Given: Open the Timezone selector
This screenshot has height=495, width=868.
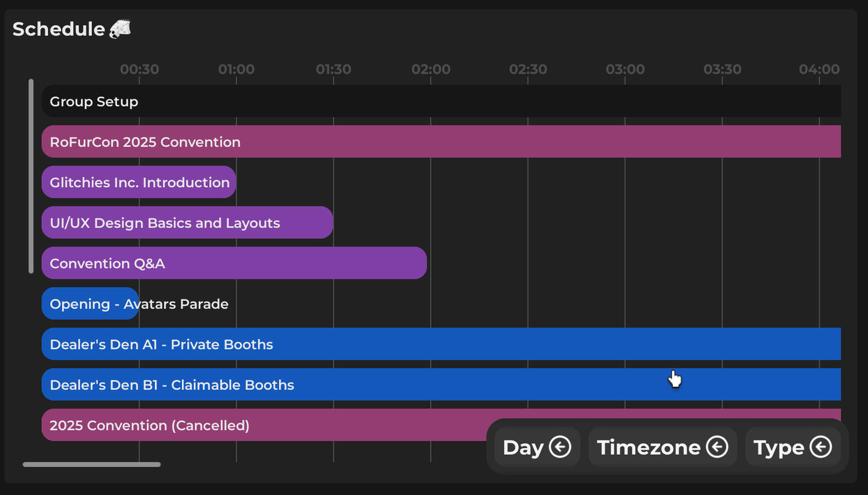Looking at the screenshot, I should (662, 447).
